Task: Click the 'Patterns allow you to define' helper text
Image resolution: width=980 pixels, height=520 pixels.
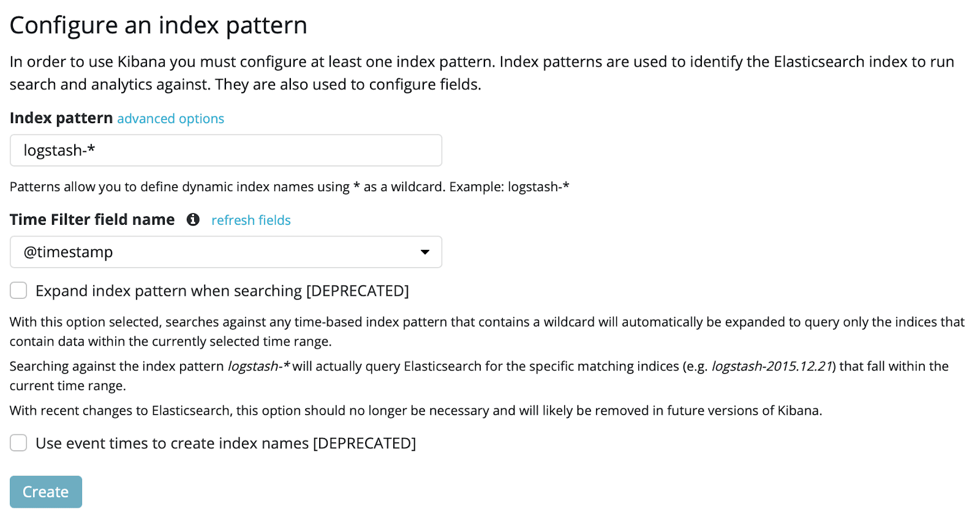Action: (290, 187)
